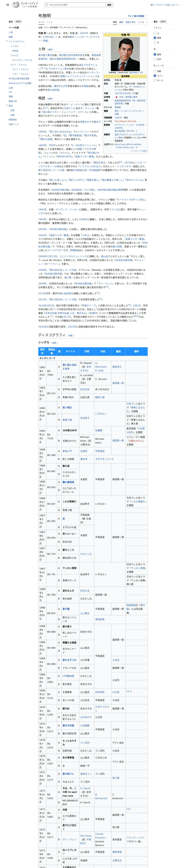The image size is (186, 868).
Task: Click the magnifier icon in search box
Action: (47, 5)
